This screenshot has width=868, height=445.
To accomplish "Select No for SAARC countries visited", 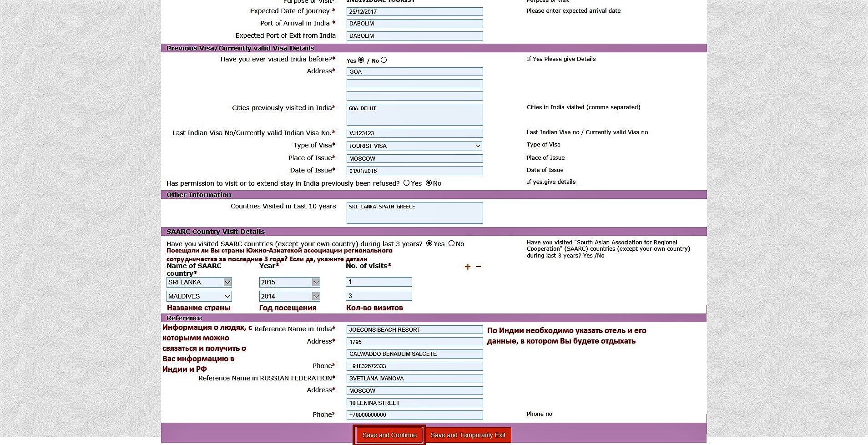I will tap(451, 243).
